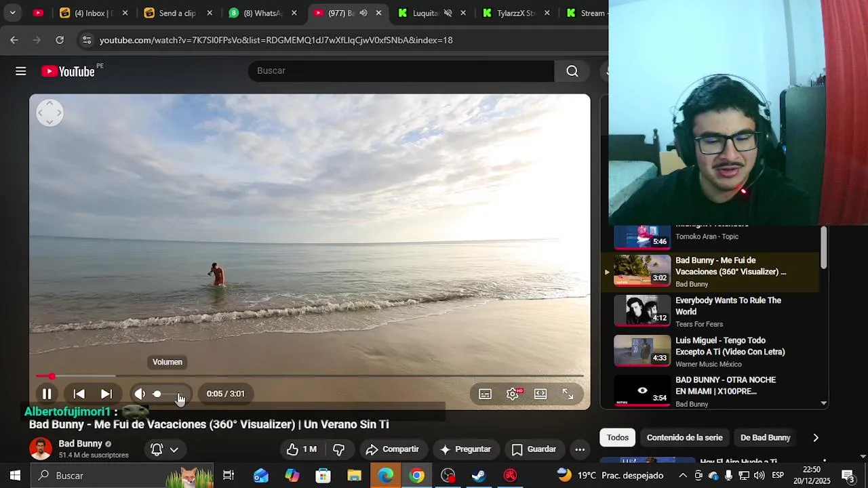The image size is (868, 488).
Task: Select the Contenido de la serie chip
Action: click(x=684, y=438)
